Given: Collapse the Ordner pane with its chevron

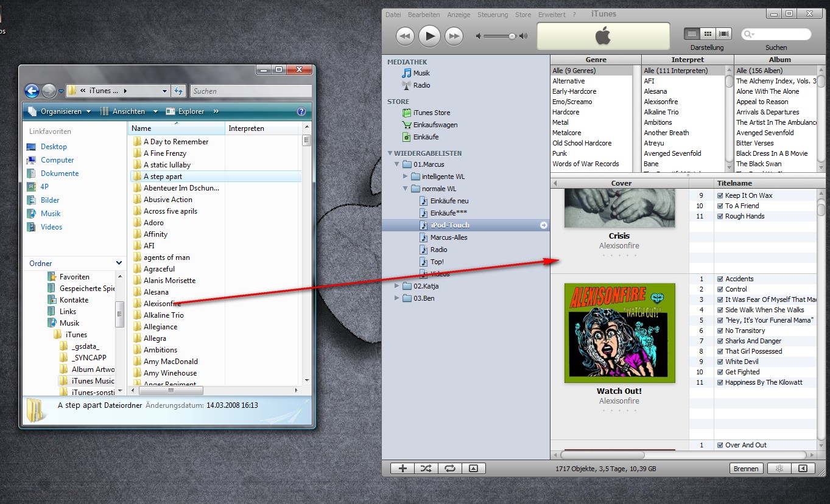Looking at the screenshot, I should (119, 263).
